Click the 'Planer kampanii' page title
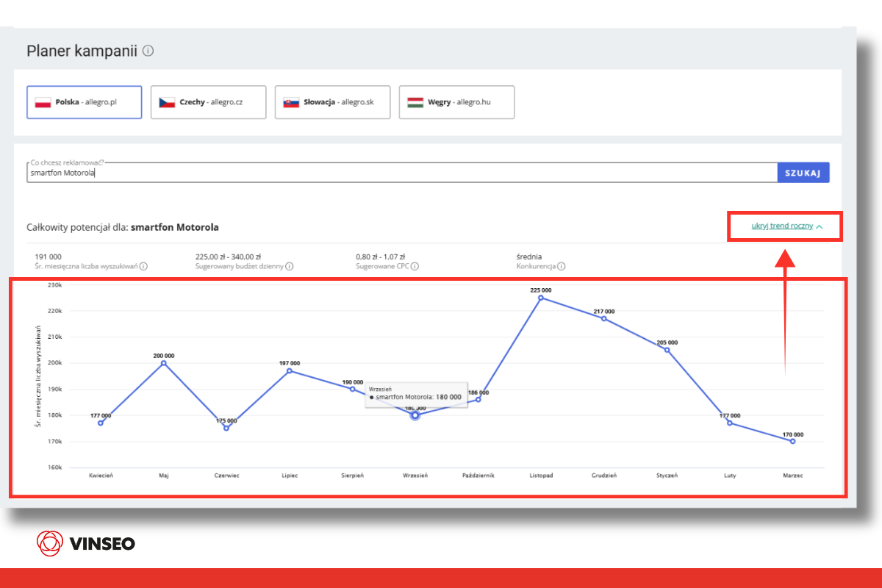The height and width of the screenshot is (588, 882). 82,51
